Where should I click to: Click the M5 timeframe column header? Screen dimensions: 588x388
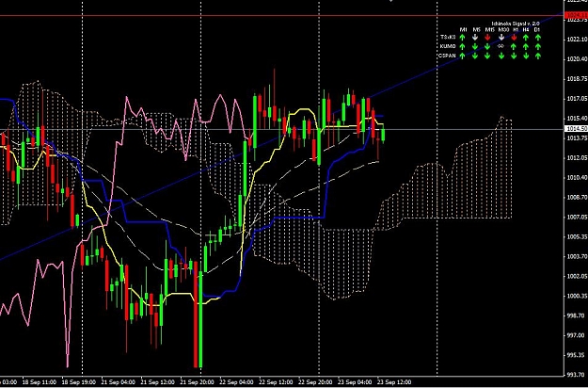[477, 29]
